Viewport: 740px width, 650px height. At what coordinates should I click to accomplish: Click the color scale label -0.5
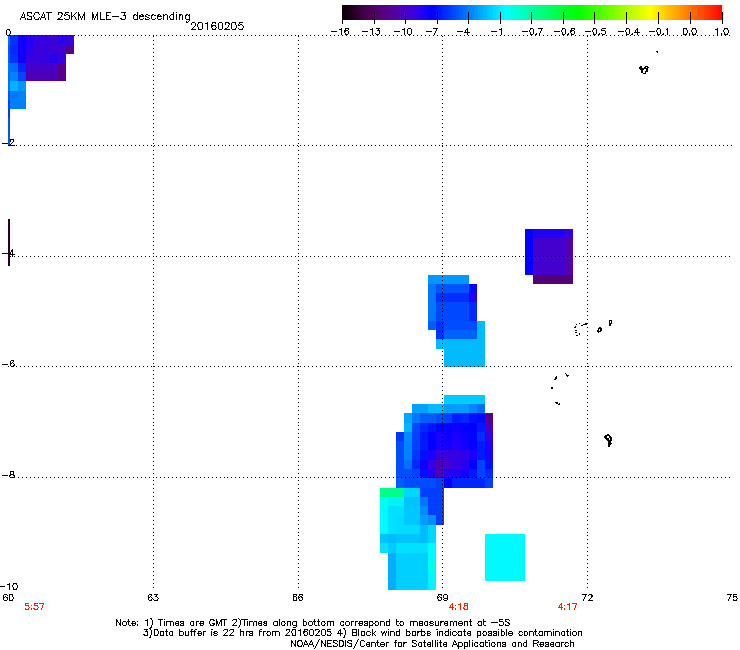596,32
